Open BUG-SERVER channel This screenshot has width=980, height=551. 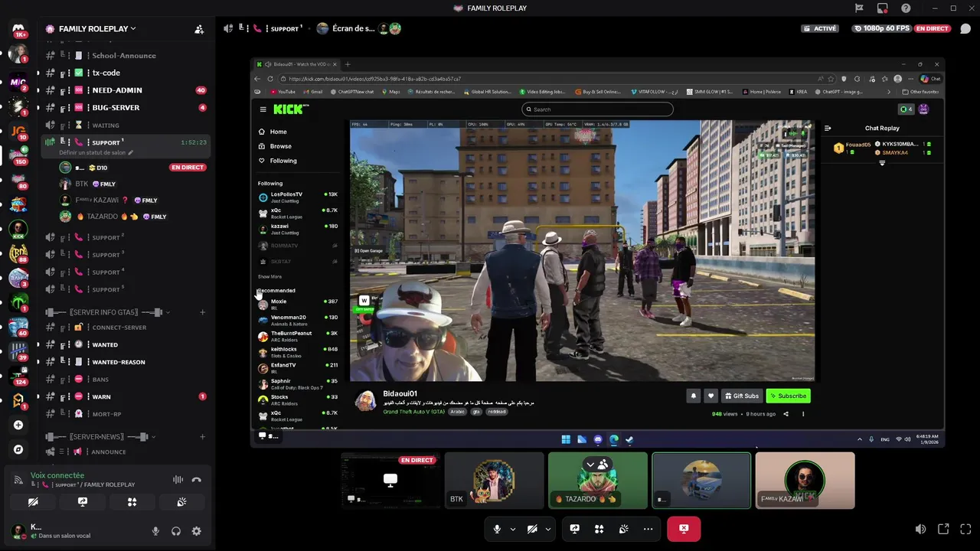pos(126,108)
